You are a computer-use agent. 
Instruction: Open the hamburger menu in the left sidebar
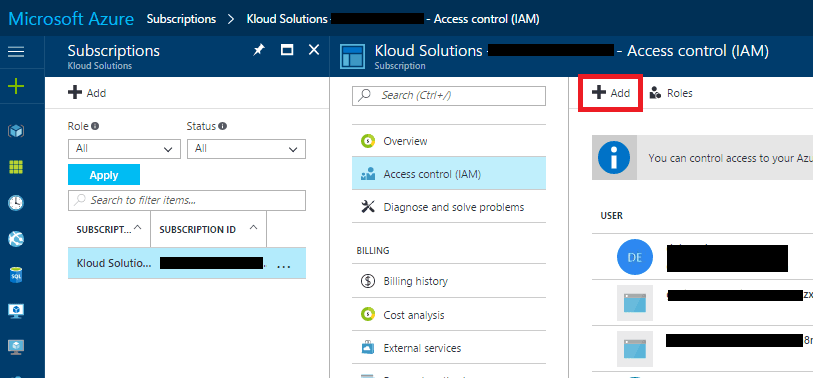tap(17, 52)
